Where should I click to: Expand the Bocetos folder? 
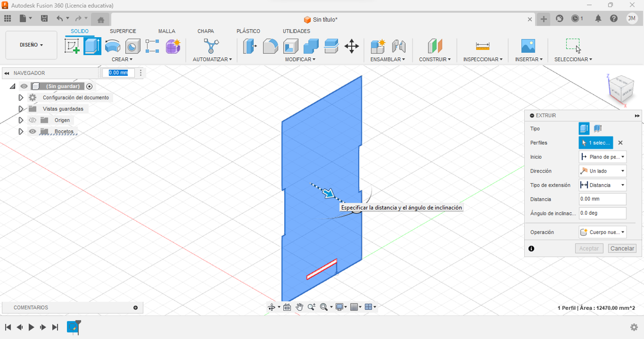(21, 132)
